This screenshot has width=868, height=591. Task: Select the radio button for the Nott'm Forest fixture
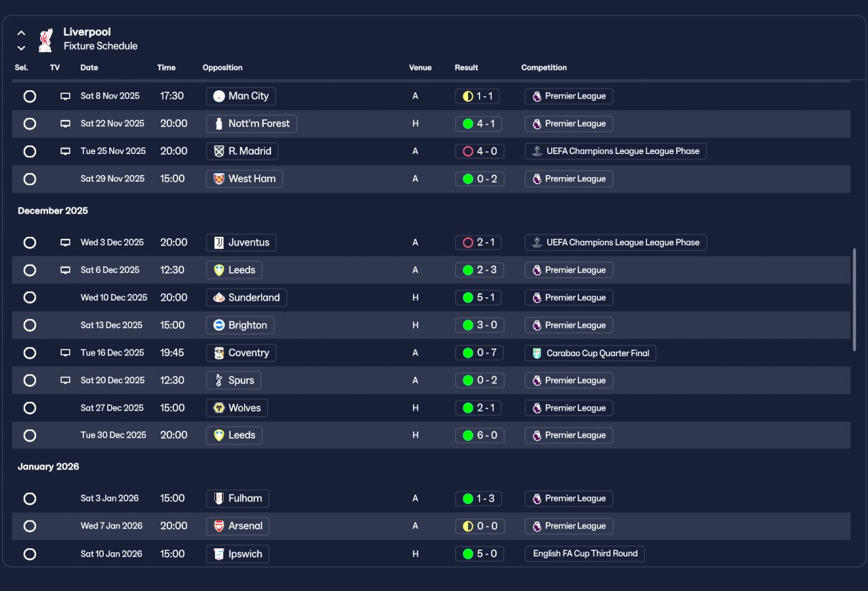tap(30, 123)
